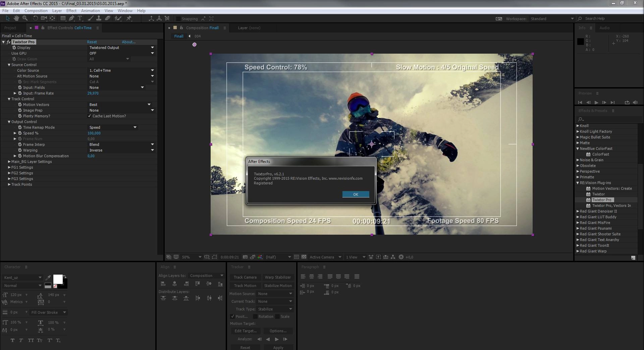Toggle stopwatch for Motion Vectors property
The width and height of the screenshot is (644, 350).
coord(20,105)
